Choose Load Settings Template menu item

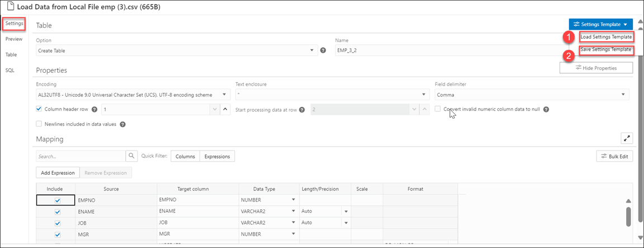606,37
